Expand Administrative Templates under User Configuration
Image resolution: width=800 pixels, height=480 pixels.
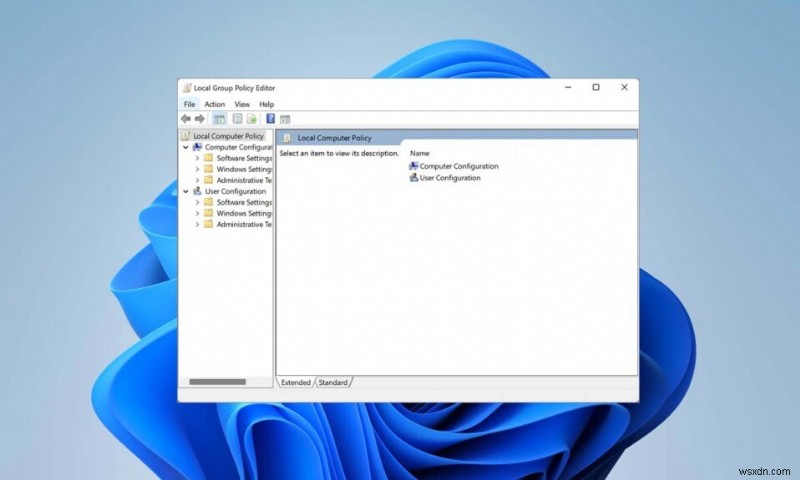[197, 224]
